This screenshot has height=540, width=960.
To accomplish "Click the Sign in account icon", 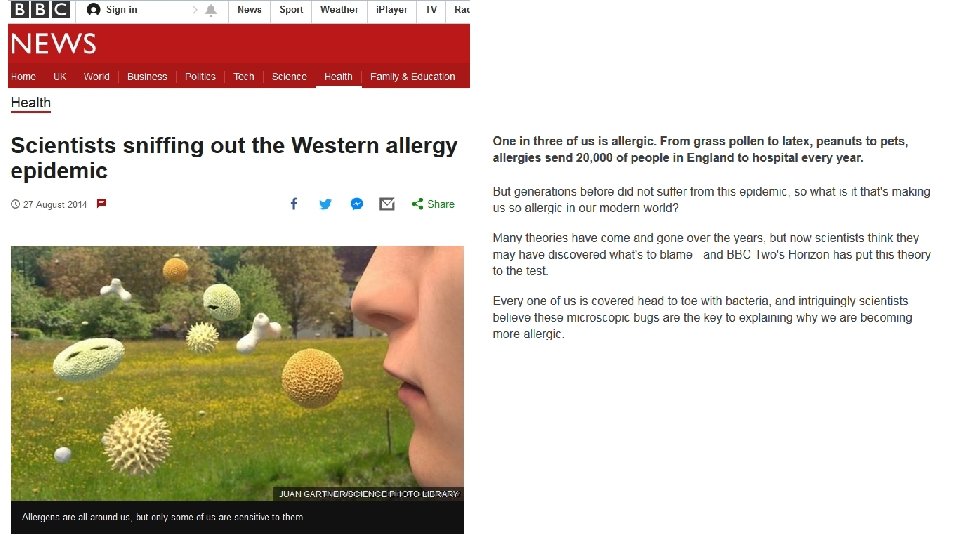I will (x=93, y=10).
